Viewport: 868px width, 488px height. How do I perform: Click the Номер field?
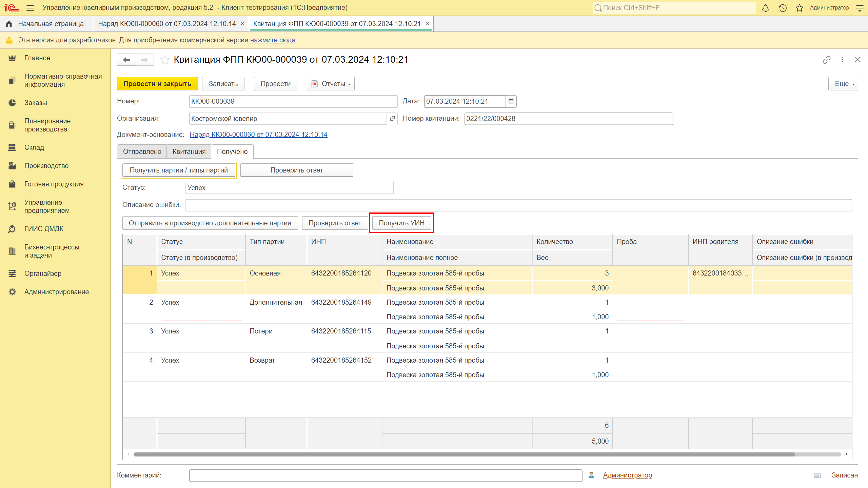(293, 101)
